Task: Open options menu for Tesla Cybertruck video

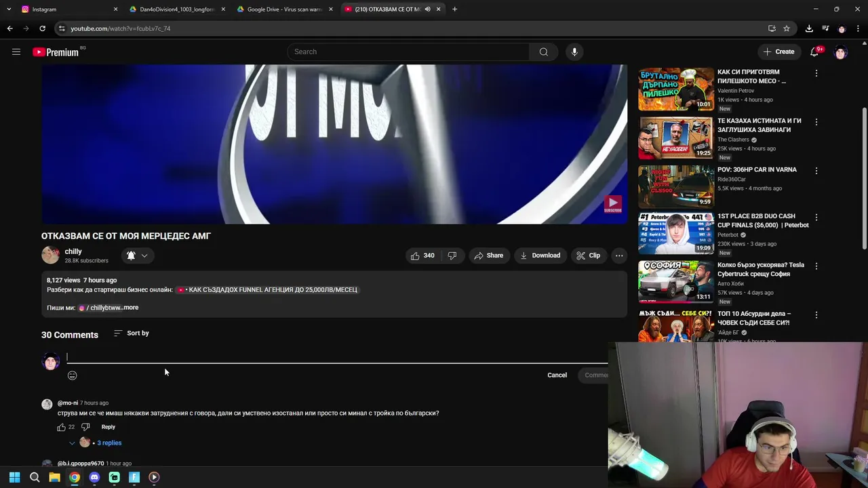Action: point(816,266)
